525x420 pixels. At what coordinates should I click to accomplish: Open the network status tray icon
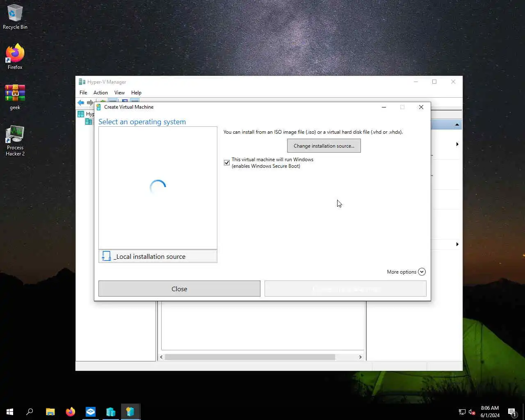click(462, 412)
